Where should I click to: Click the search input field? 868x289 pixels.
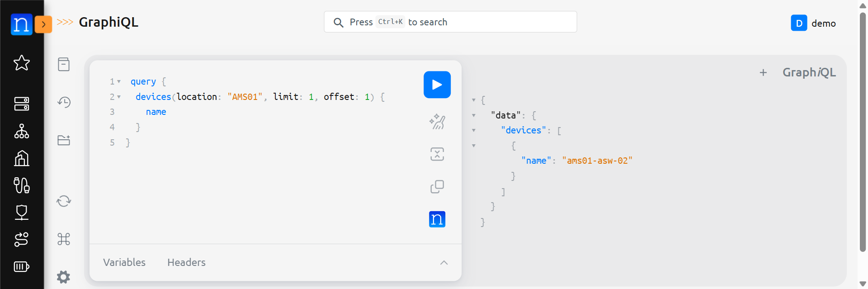click(x=450, y=22)
